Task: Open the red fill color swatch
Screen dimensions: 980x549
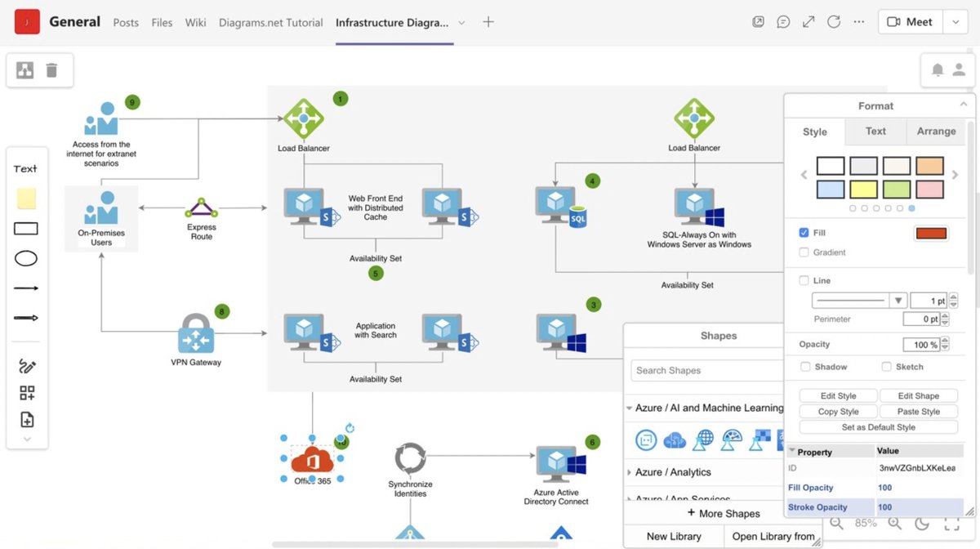Action: click(x=931, y=234)
